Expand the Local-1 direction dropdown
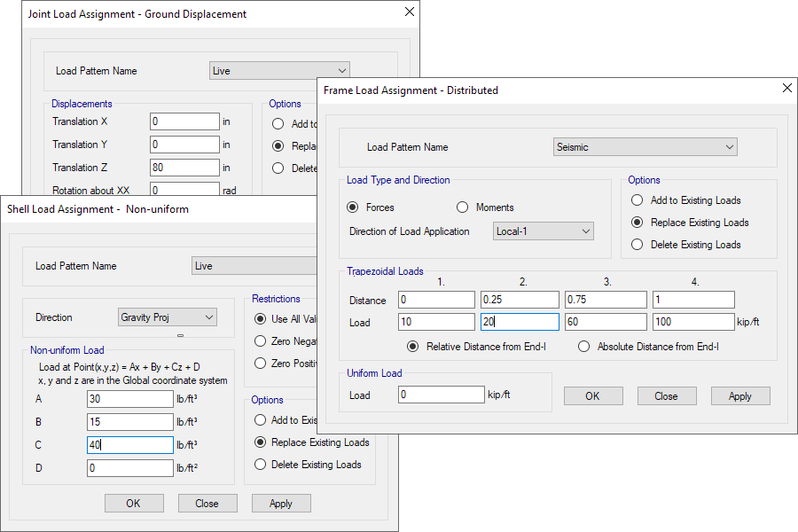Screen dimensions: 798x532 tap(543, 231)
